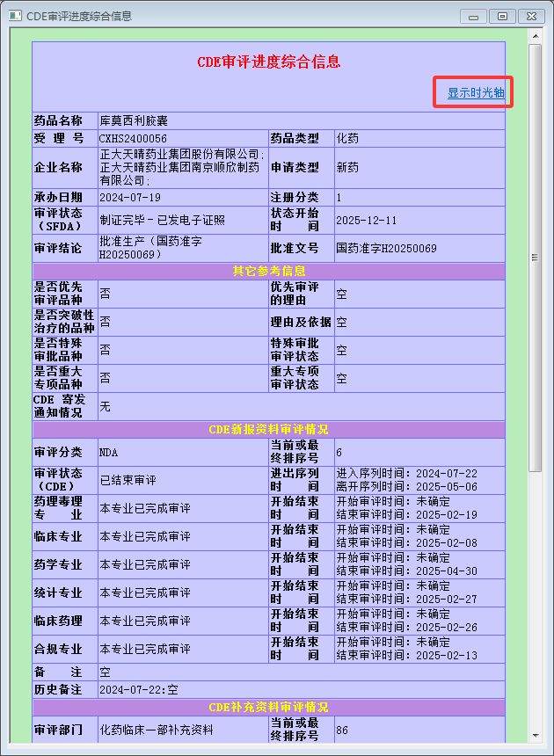This screenshot has width=554, height=756.
Task: Click the CDE补充资料审评情况 section header
Action: (x=268, y=708)
